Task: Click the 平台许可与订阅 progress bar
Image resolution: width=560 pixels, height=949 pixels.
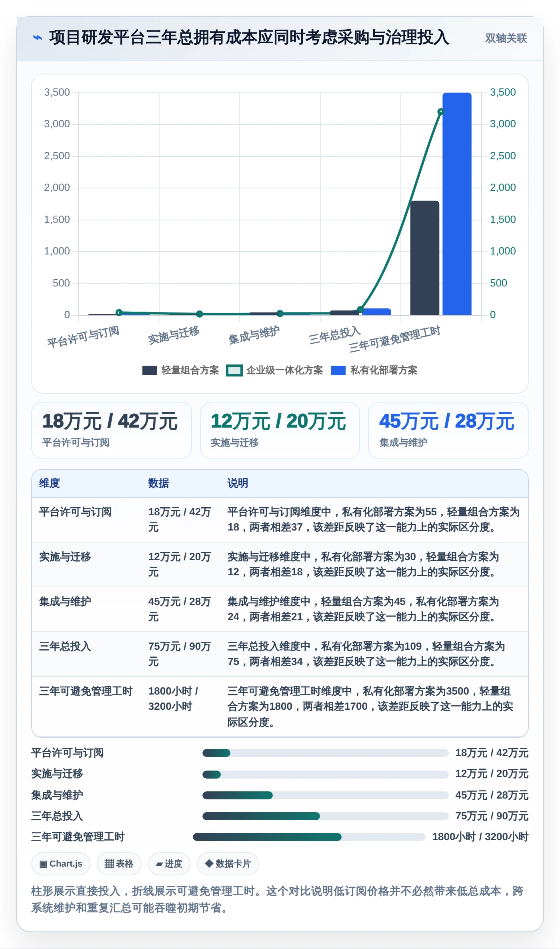Action: [x=326, y=753]
